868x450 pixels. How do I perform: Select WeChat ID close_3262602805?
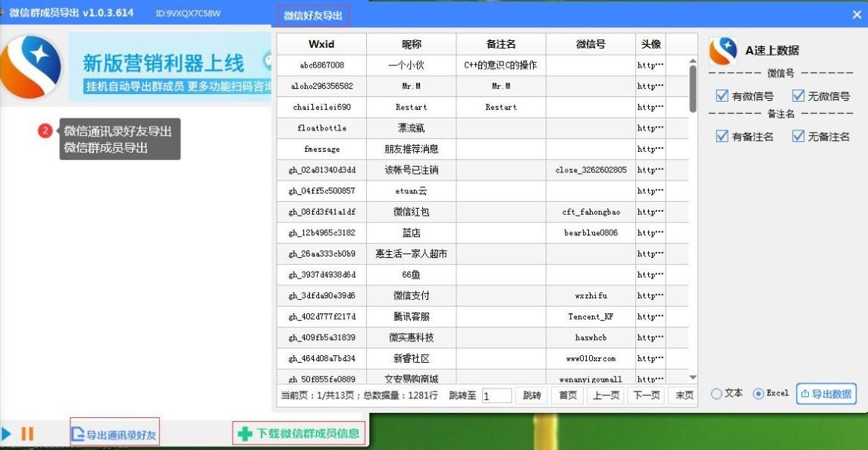tap(591, 170)
